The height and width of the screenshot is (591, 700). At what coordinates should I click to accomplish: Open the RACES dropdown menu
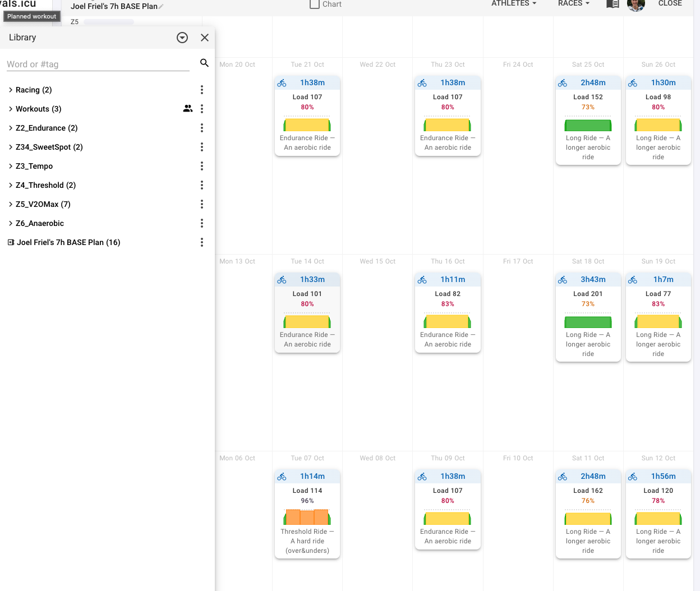click(573, 4)
